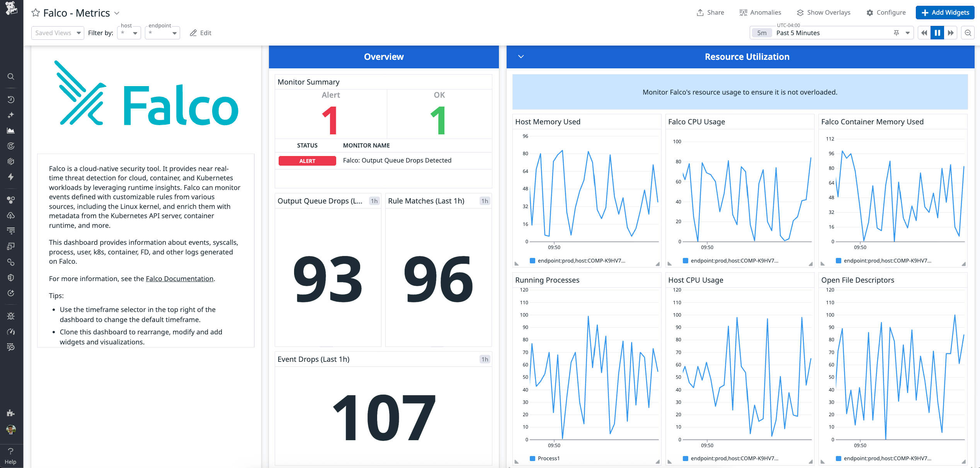
Task: Open the Saved Views dropdown
Action: pyautogui.click(x=57, y=32)
